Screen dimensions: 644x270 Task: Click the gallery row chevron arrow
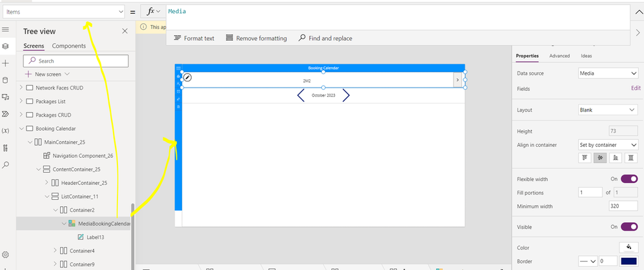(x=457, y=80)
